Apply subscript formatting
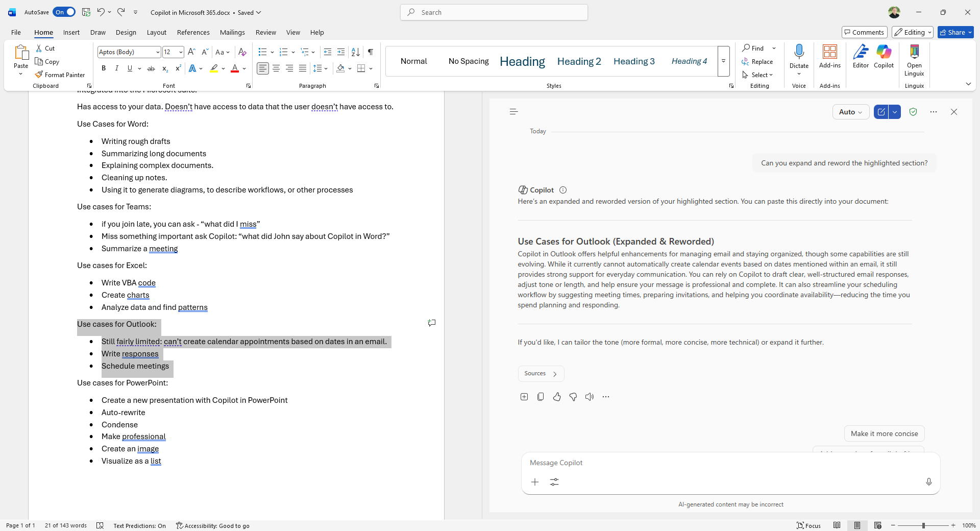The image size is (980, 531). [164, 68]
